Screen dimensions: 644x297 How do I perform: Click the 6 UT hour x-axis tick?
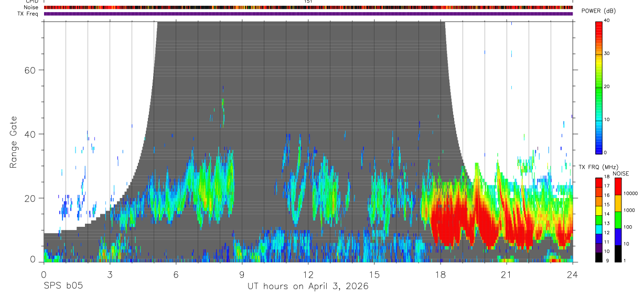coord(176,274)
